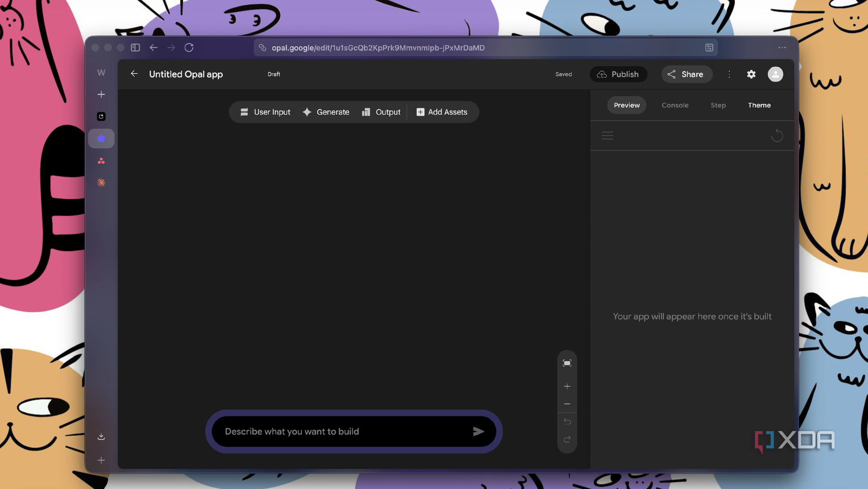Click the user account avatar
Screen dimensions: 868x489
click(x=775, y=74)
